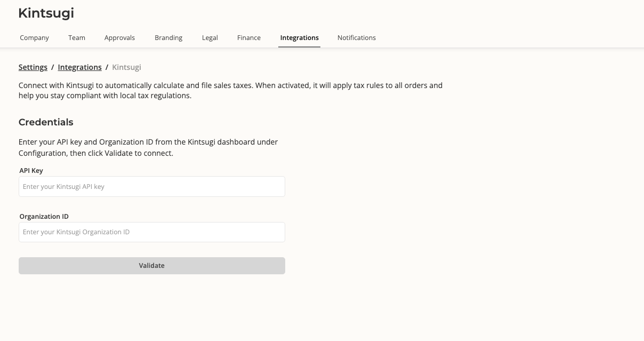The image size is (644, 341).
Task: Click the Credentials section heading
Action: pyautogui.click(x=46, y=122)
